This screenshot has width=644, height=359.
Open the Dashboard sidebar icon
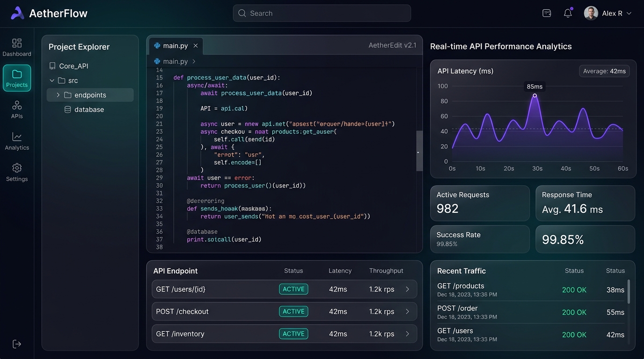(17, 43)
